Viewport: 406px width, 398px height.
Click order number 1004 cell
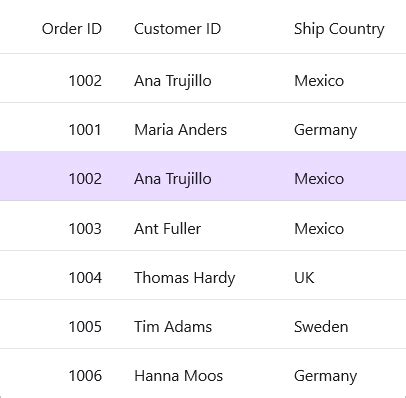(85, 278)
